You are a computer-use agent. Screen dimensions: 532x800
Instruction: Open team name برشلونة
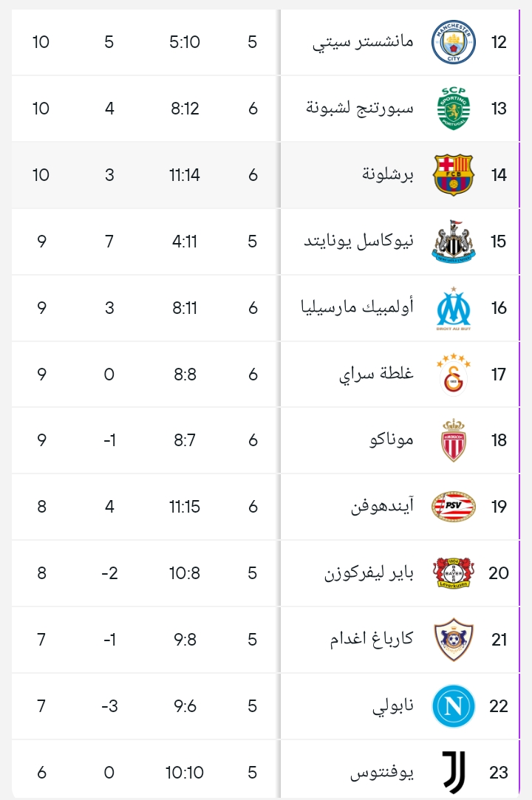(x=388, y=175)
